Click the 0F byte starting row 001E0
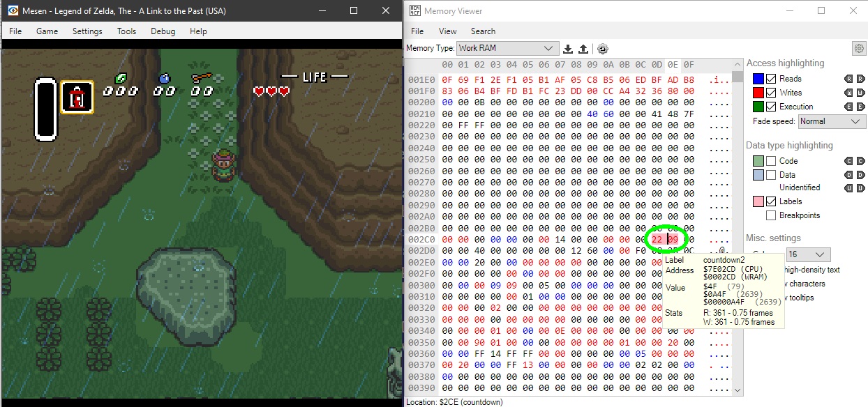This screenshot has height=407, width=868. click(x=447, y=80)
